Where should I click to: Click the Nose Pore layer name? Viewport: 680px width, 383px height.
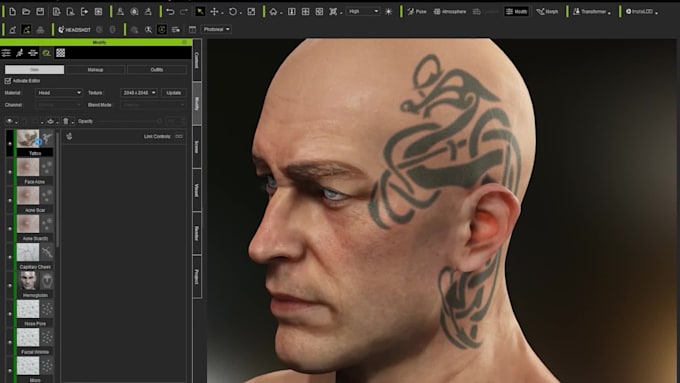tap(35, 324)
